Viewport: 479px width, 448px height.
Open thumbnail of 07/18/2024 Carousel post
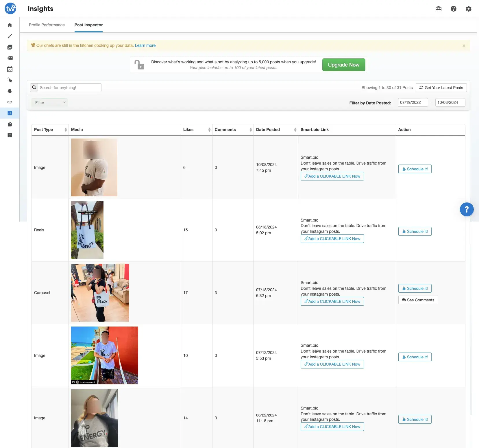pos(100,293)
